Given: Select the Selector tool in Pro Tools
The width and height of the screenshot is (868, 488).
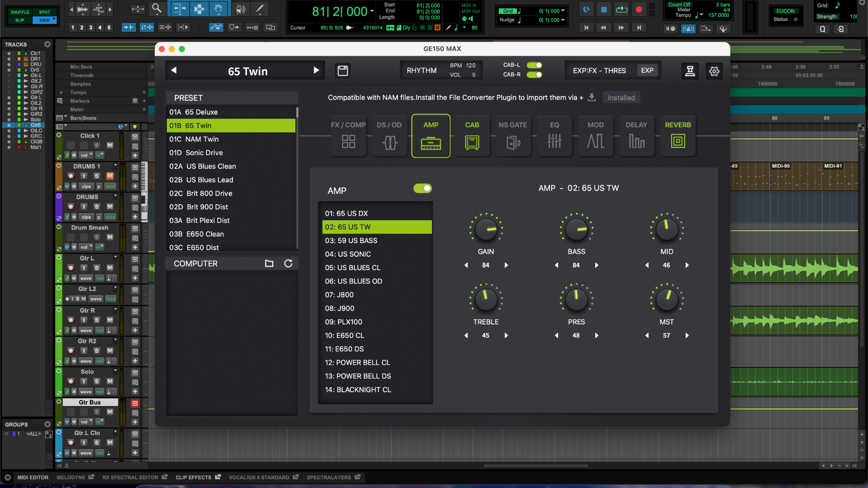Looking at the screenshot, I should [x=199, y=9].
